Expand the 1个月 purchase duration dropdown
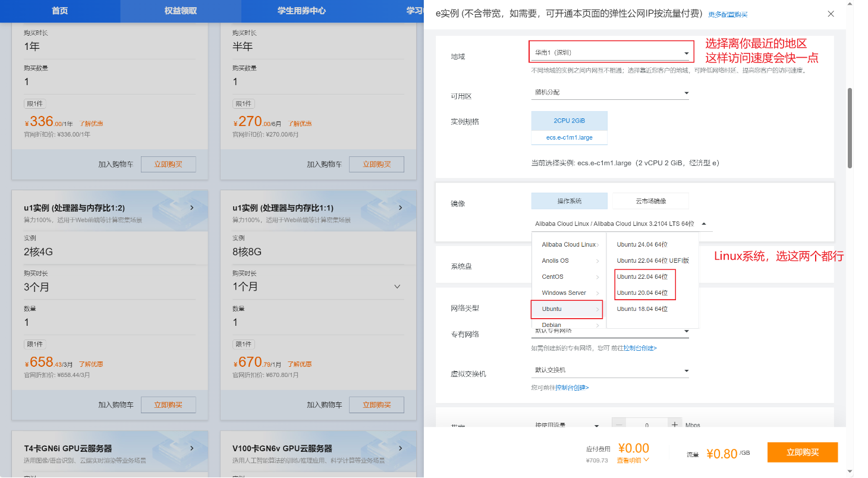Screen dimensions: 868x478 tap(317, 287)
